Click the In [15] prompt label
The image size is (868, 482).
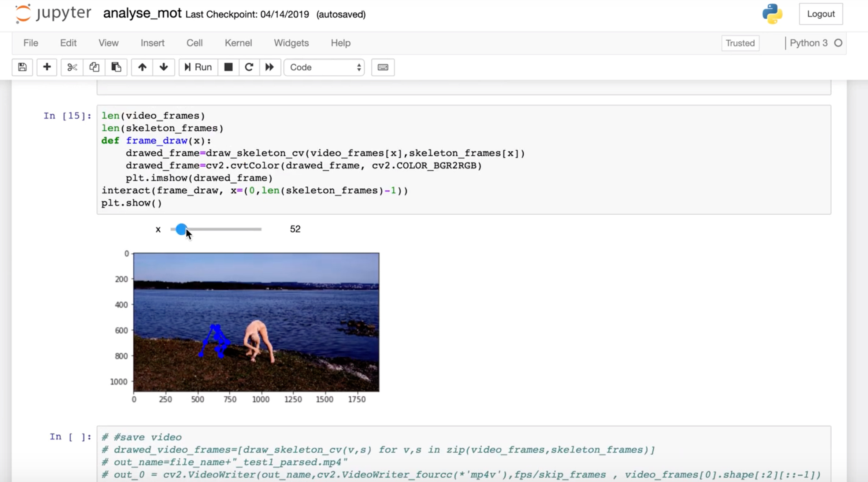pos(67,116)
